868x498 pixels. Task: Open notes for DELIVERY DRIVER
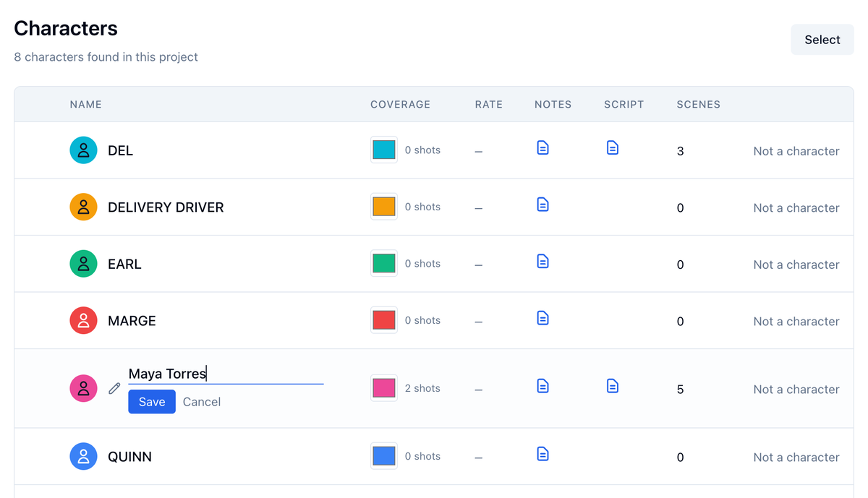[x=543, y=205]
